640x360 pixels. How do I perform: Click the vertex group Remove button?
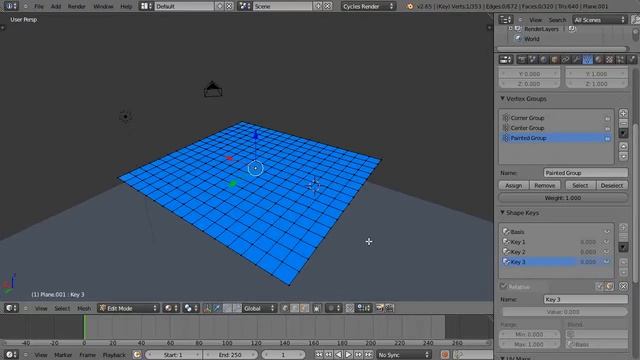[545, 185]
